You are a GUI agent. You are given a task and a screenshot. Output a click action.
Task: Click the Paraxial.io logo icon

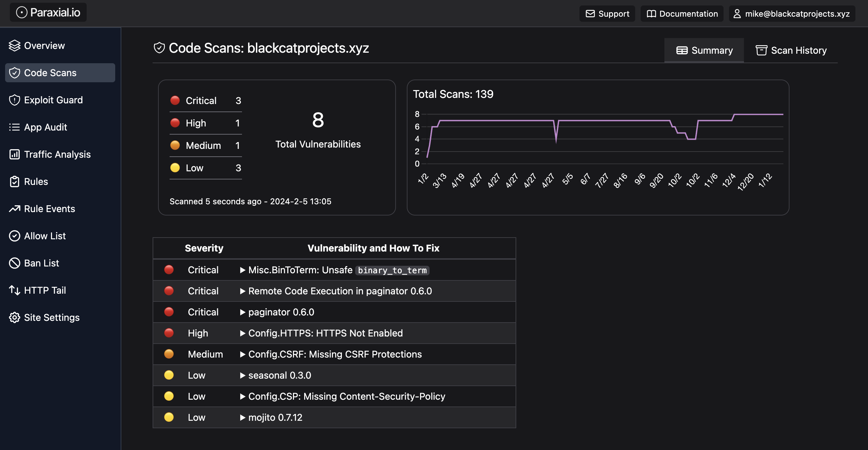point(22,13)
